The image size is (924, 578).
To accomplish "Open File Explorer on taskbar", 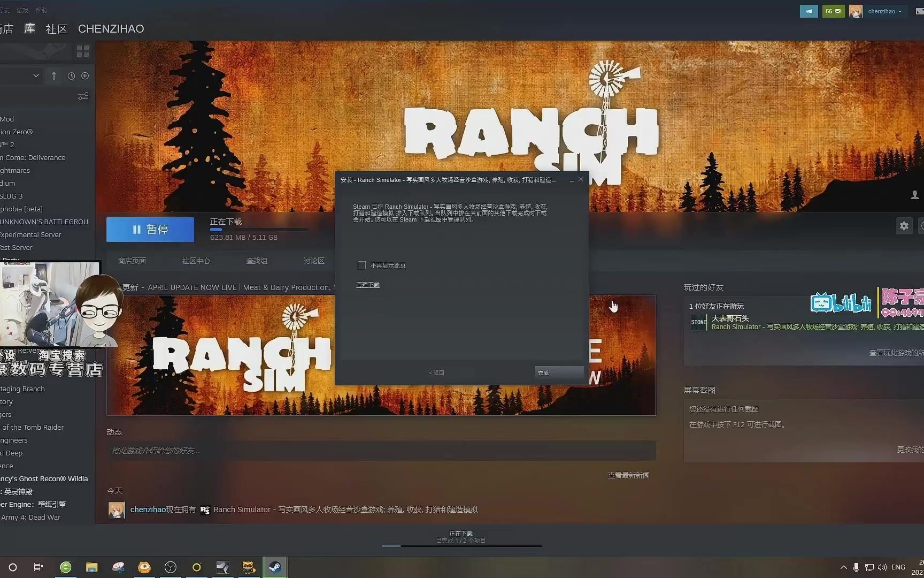I will click(x=92, y=567).
